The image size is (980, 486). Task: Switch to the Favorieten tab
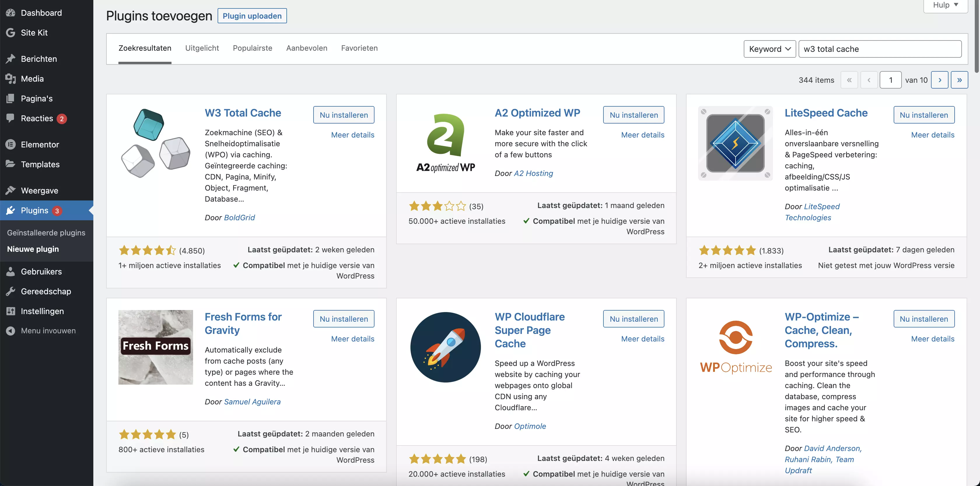[x=359, y=48]
